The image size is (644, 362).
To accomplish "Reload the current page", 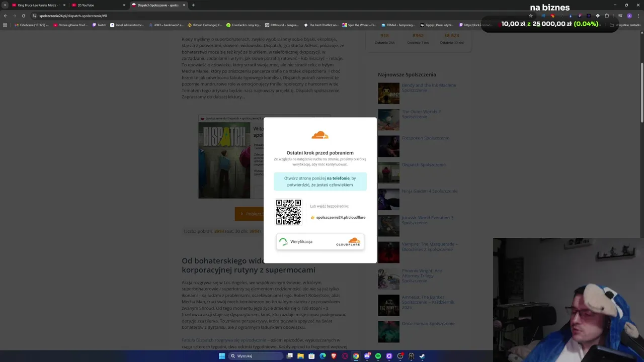I will click(23, 16).
